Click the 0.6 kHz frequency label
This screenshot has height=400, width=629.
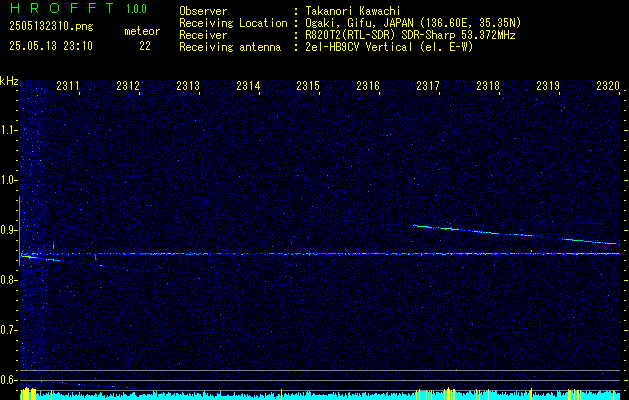tap(9, 380)
